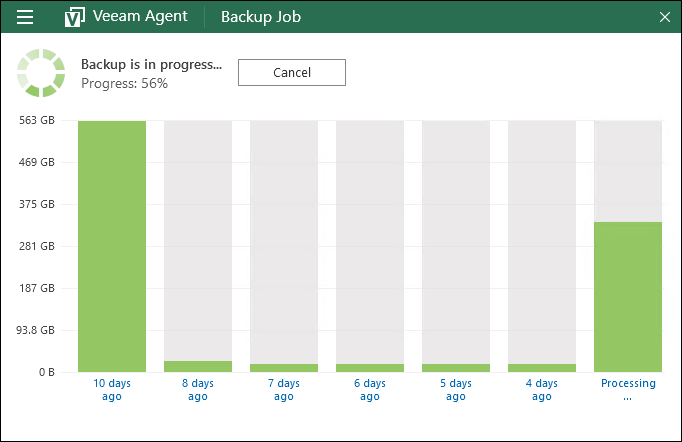Select the backup bar above 5 days ago

(x=456, y=367)
